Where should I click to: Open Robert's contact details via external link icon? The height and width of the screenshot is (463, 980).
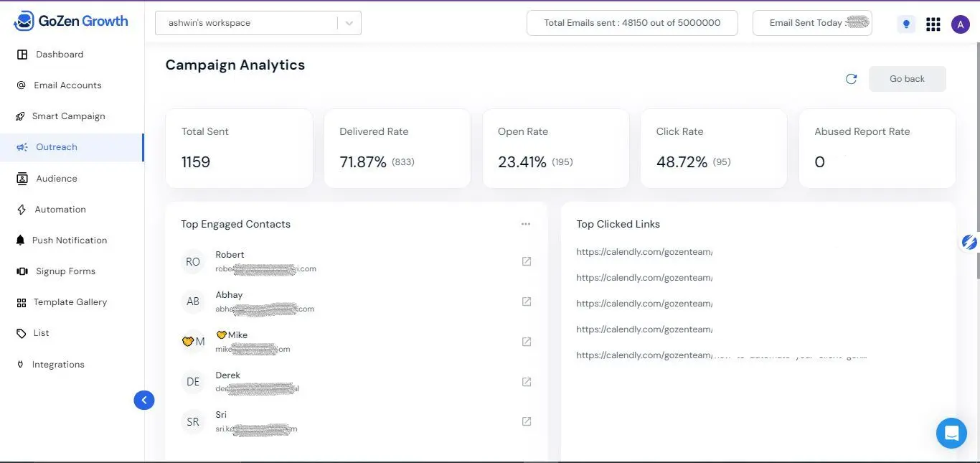(x=527, y=261)
